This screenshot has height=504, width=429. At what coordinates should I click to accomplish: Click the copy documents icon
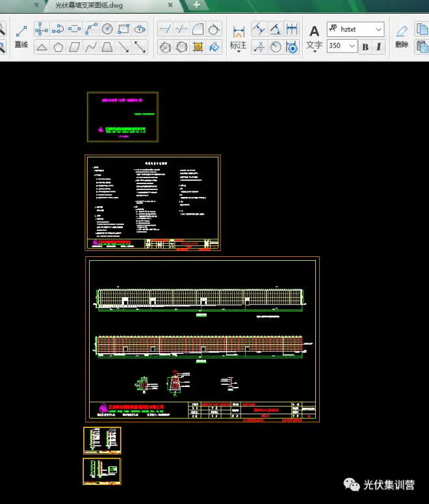(x=422, y=29)
